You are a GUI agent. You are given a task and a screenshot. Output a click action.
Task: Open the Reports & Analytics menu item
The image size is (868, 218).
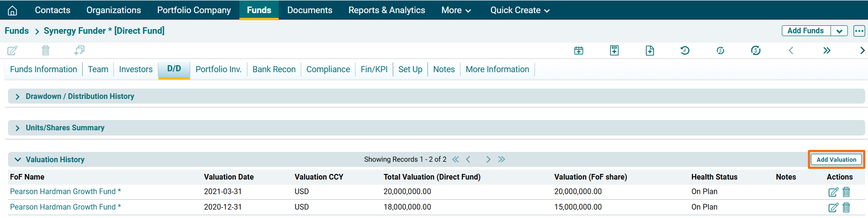coord(386,10)
